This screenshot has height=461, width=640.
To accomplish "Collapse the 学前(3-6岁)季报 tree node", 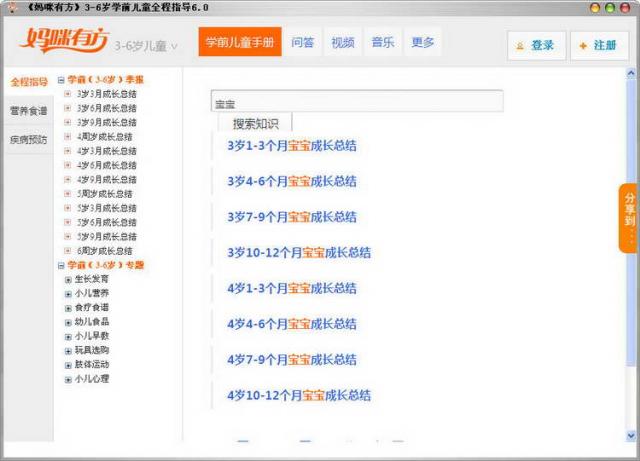I will coord(61,80).
